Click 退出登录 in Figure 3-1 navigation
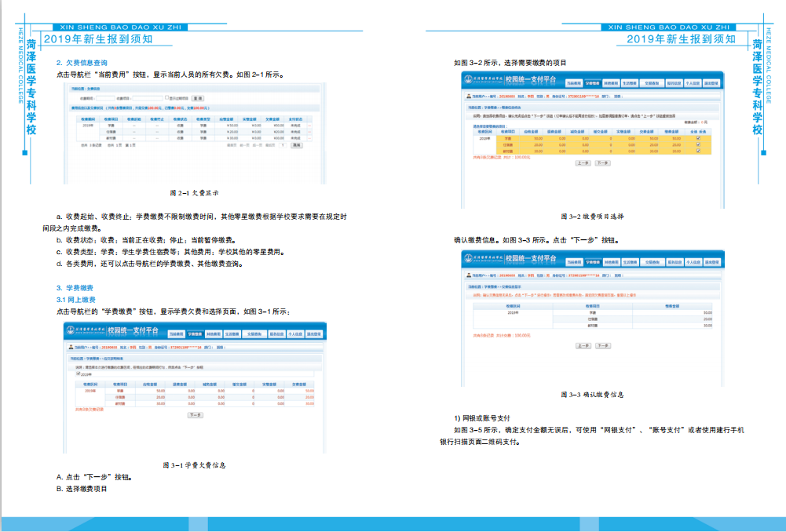The width and height of the screenshot is (786, 532). coord(314,334)
